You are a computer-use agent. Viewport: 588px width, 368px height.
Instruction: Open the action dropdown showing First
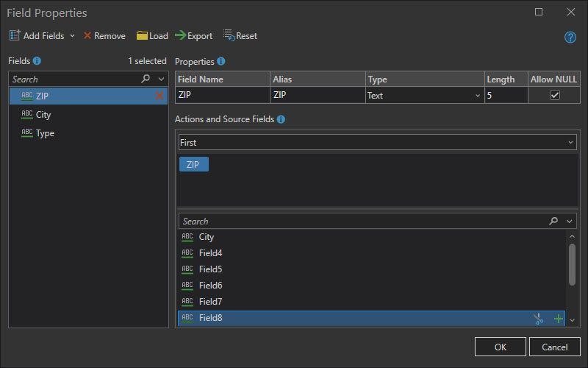tap(378, 142)
